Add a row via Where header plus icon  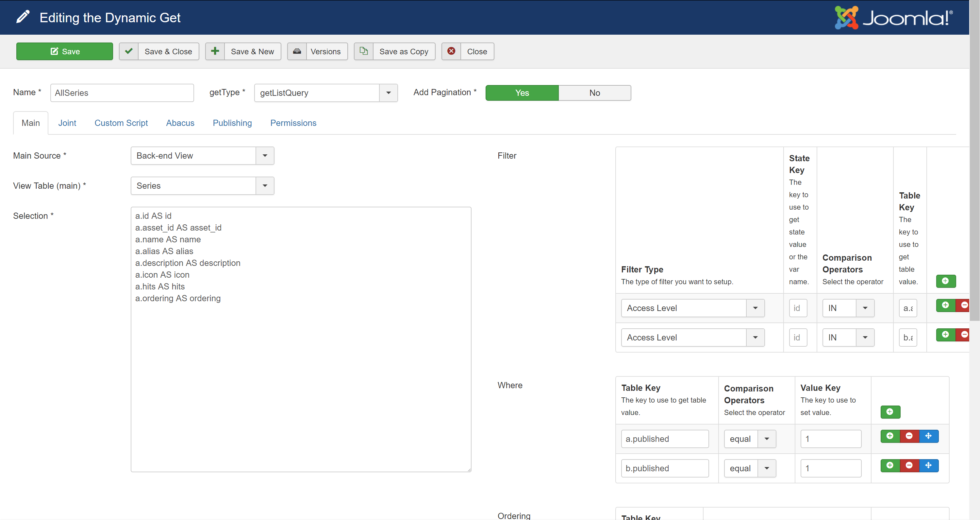tap(890, 412)
